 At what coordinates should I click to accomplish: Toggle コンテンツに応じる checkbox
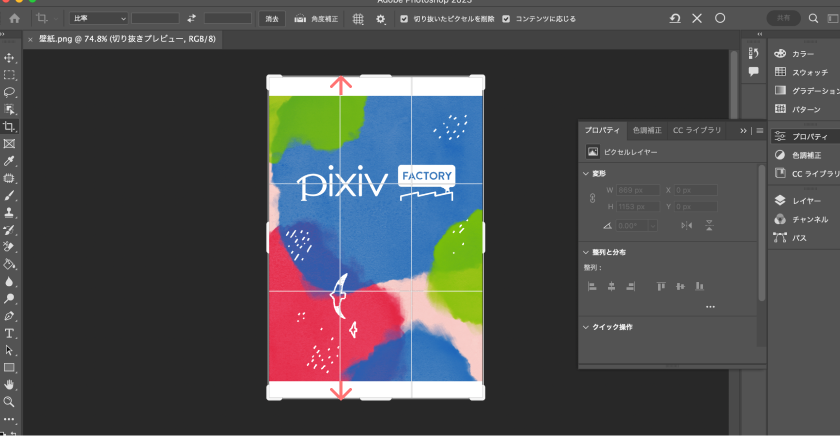click(x=506, y=19)
